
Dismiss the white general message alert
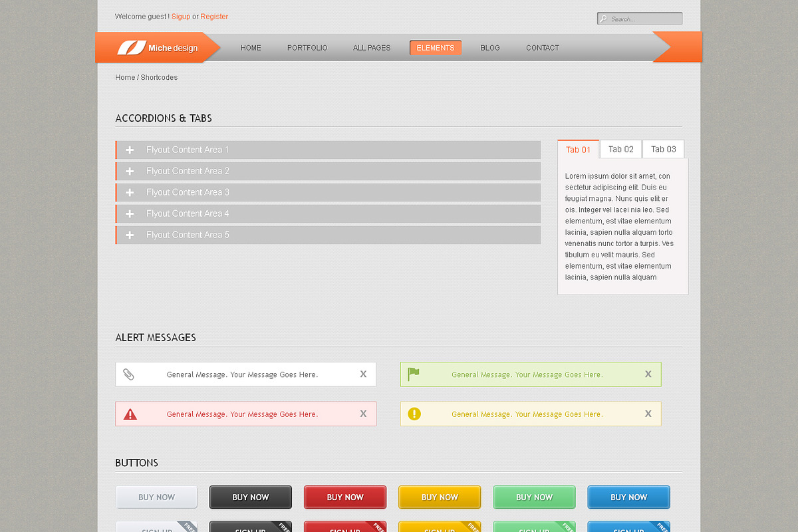(x=363, y=374)
